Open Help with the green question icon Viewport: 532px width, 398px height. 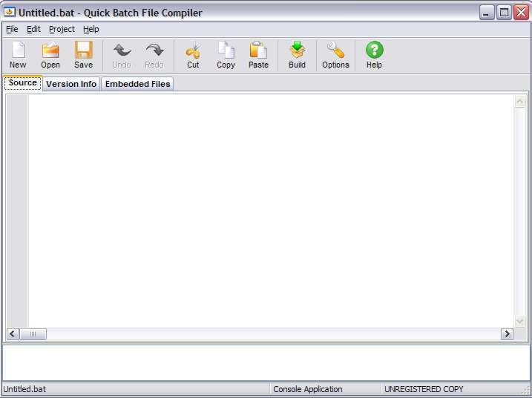click(x=374, y=55)
